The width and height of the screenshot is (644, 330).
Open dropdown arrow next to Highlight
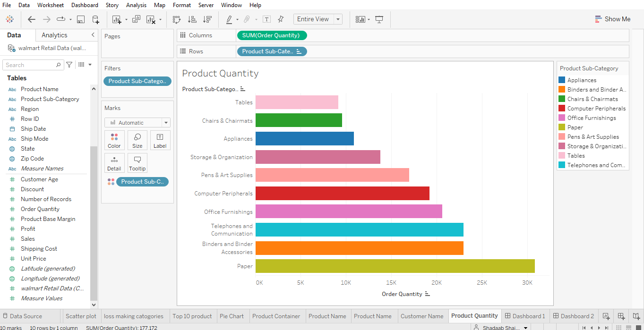point(238,19)
